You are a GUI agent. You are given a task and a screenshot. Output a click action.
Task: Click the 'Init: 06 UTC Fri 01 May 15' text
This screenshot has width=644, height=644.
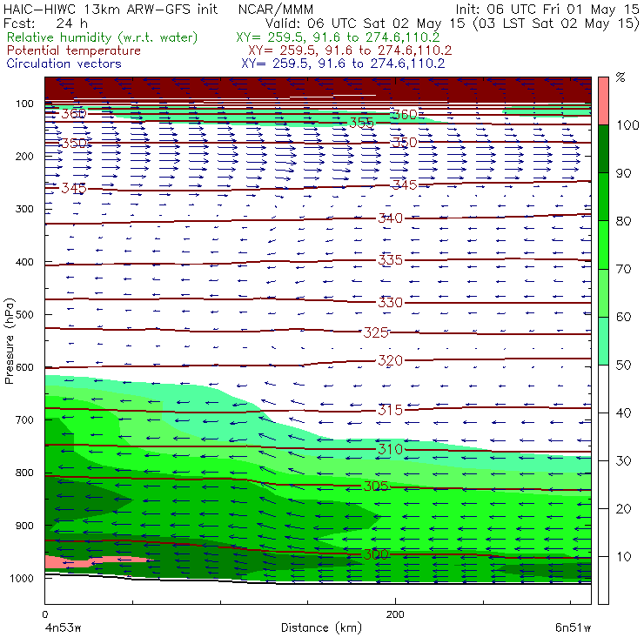click(547, 9)
